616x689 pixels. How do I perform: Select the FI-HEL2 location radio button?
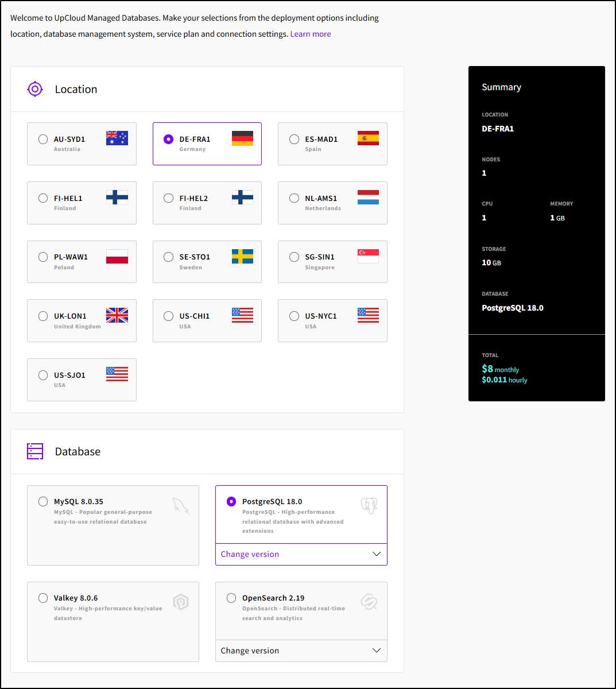point(169,198)
